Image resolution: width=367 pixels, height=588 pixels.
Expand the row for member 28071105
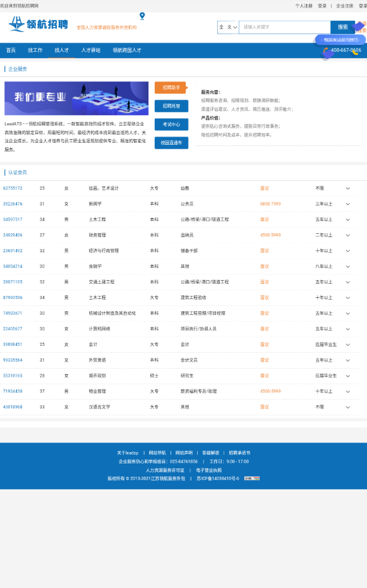(x=348, y=282)
